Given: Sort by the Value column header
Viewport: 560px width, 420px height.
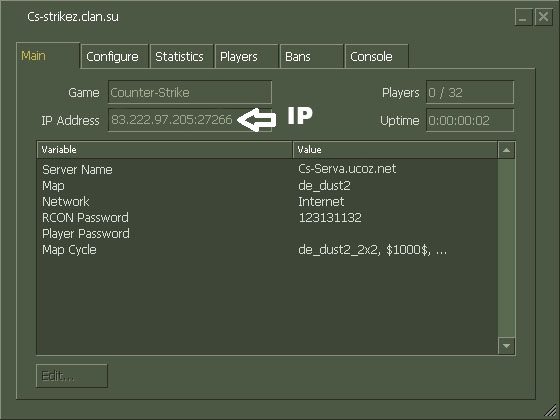Looking at the screenshot, I should [395, 150].
